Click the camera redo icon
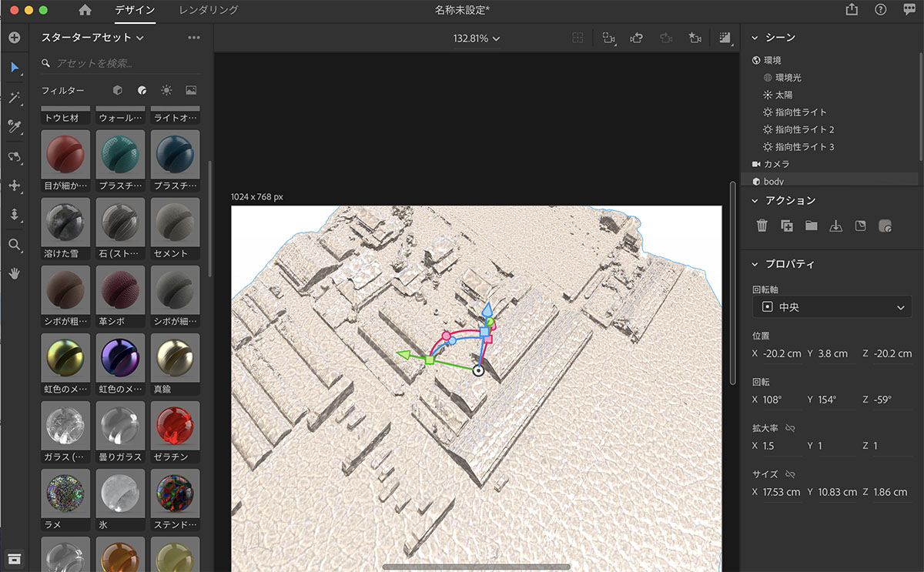The height and width of the screenshot is (572, 924). [x=666, y=38]
